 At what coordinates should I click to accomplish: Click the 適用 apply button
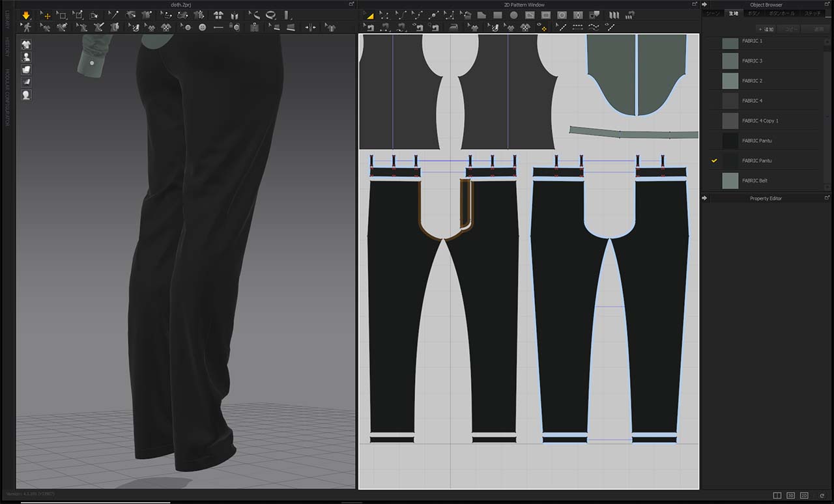[x=814, y=29]
